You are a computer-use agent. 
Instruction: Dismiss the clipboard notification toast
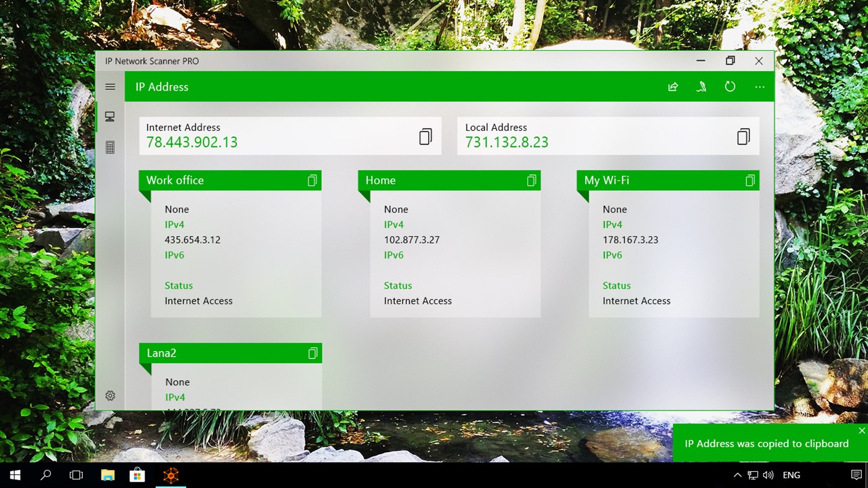click(862, 430)
